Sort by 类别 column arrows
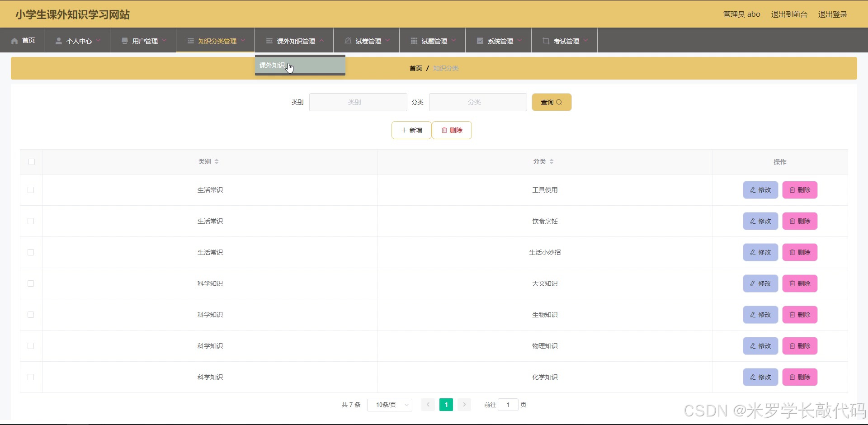 pos(217,161)
